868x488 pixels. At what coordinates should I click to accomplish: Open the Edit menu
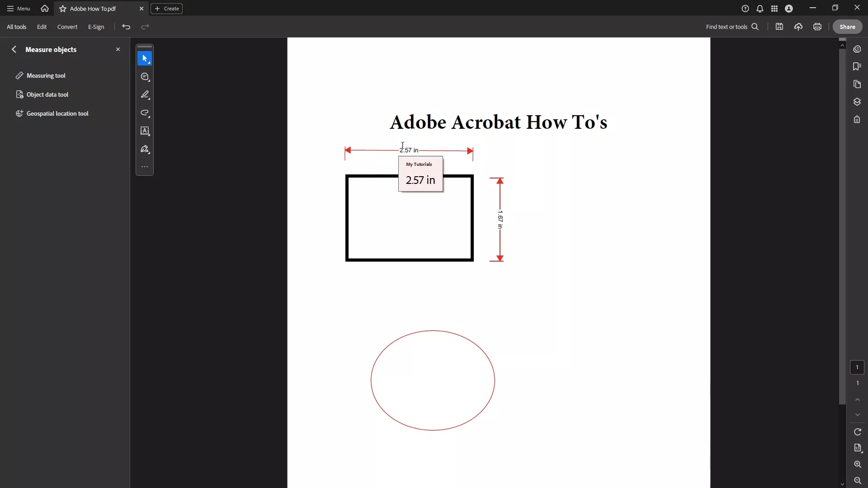point(41,27)
